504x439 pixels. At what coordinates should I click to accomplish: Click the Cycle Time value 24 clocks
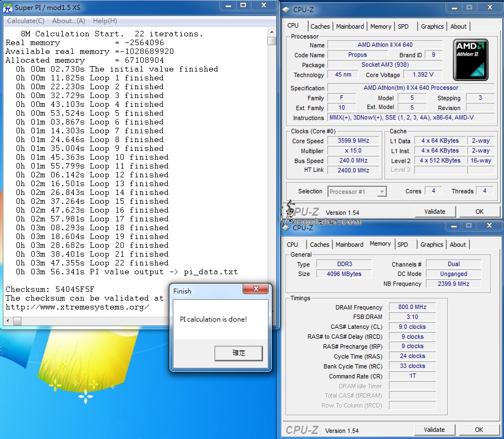click(x=413, y=356)
